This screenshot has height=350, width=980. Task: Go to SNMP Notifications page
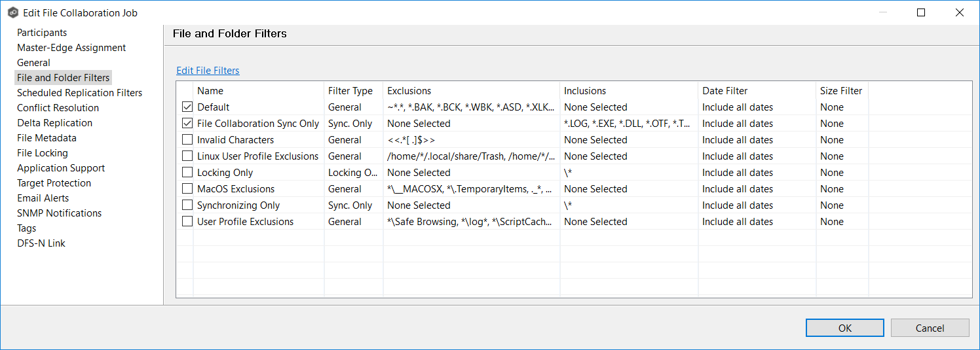59,213
